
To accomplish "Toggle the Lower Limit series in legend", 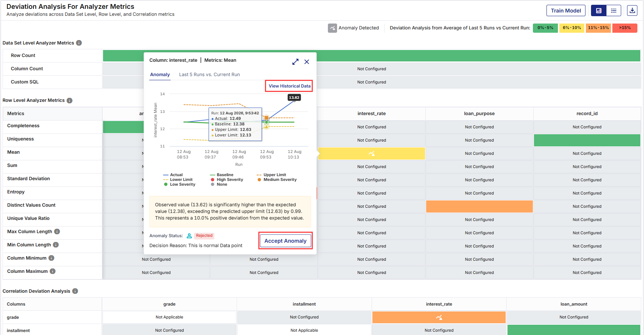I will tap(178, 180).
